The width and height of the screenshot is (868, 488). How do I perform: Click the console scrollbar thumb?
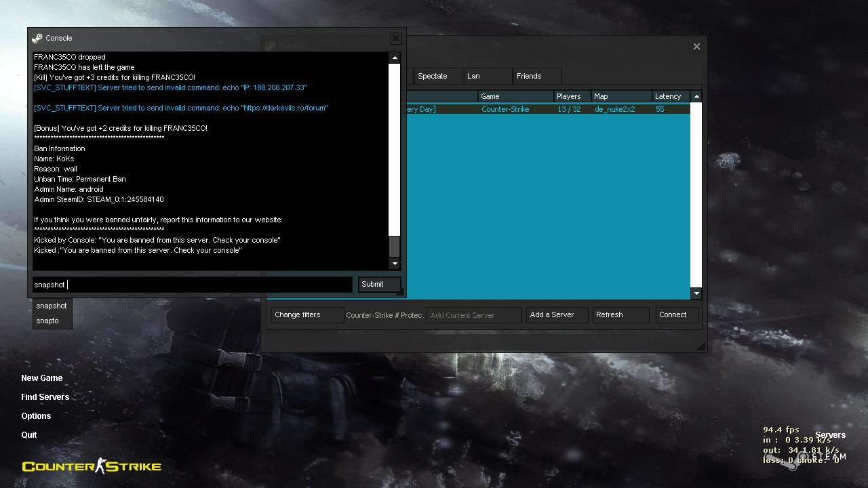tap(395, 247)
